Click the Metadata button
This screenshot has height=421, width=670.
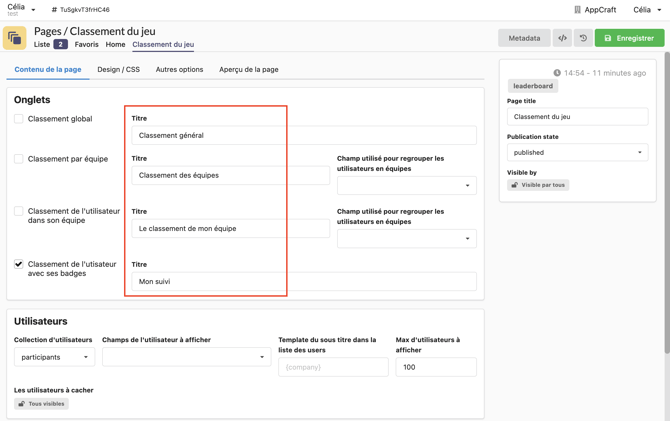click(x=524, y=38)
